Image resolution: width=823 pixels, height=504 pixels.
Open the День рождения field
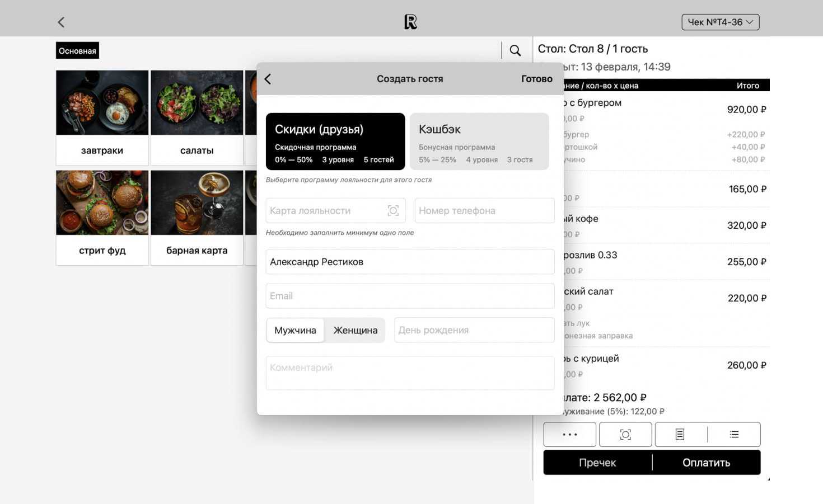(474, 330)
